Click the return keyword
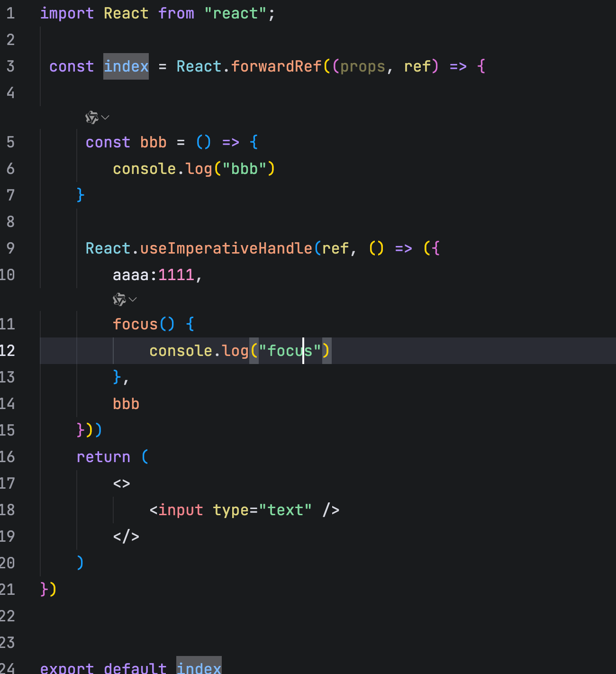 tap(103, 457)
